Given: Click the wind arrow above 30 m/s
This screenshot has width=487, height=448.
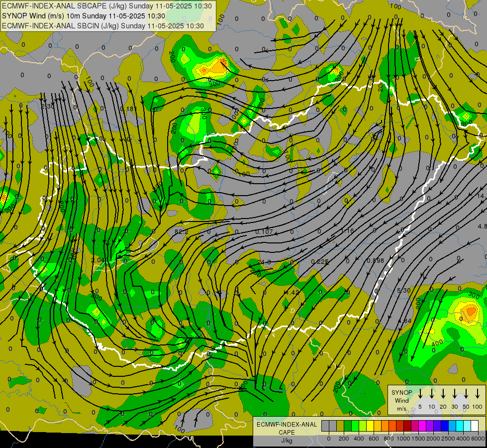Looking at the screenshot, I should [454, 394].
